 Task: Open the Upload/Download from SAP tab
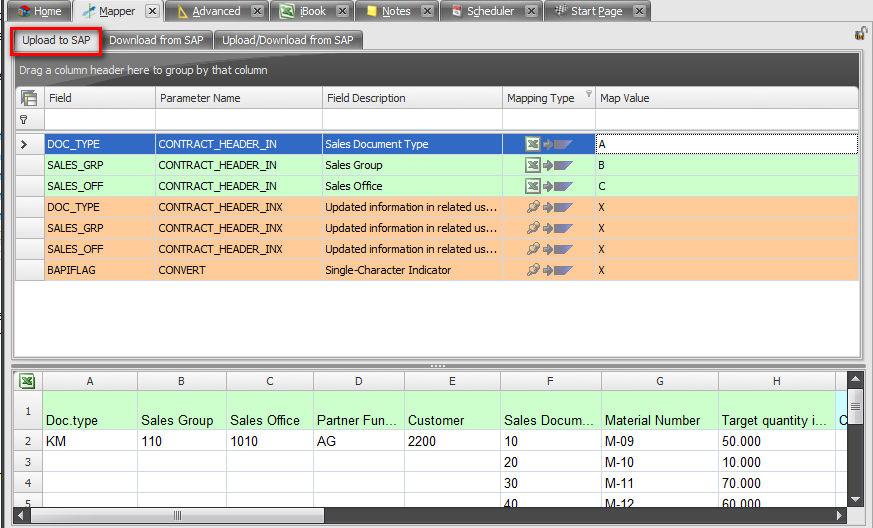coord(287,40)
